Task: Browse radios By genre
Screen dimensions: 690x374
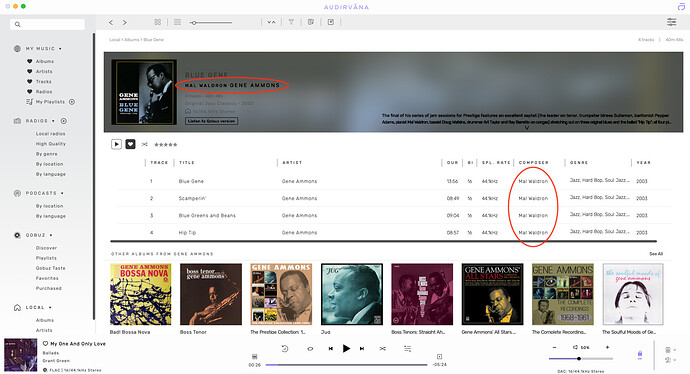Action: [47, 154]
